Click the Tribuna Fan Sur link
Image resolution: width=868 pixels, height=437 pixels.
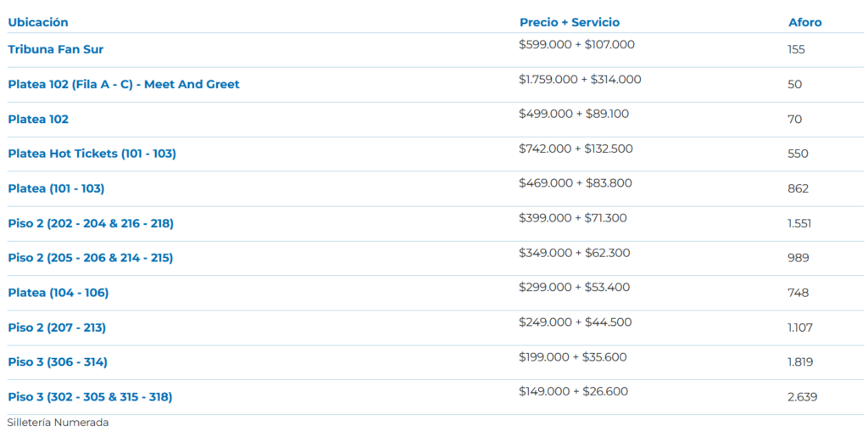click(55, 49)
